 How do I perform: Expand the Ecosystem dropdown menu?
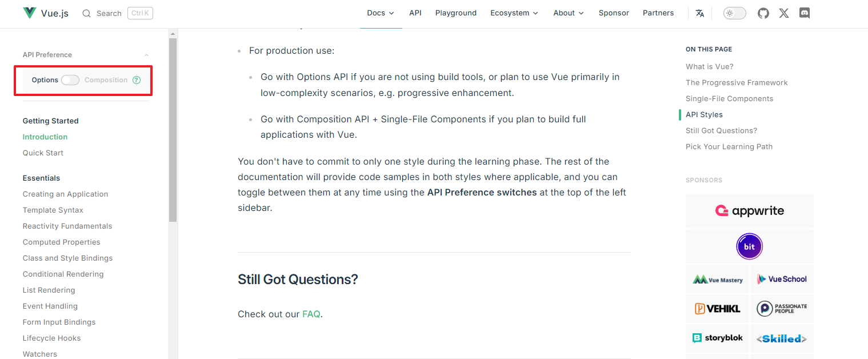514,13
